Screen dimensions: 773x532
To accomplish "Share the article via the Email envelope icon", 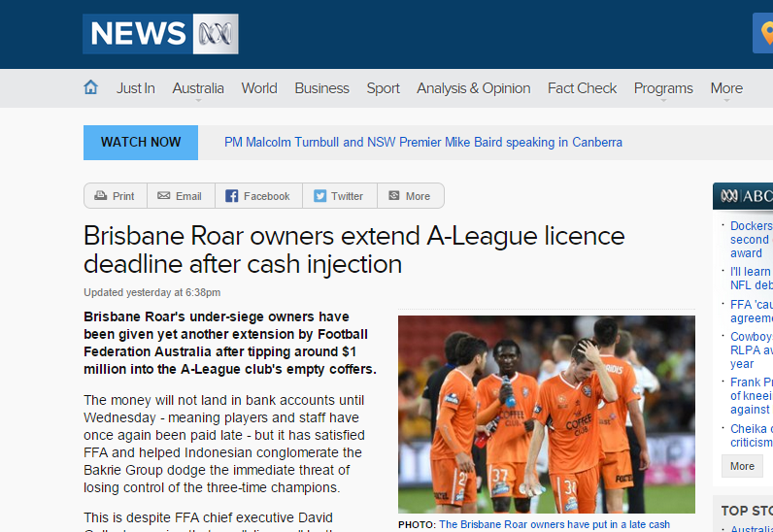I will pos(164,196).
